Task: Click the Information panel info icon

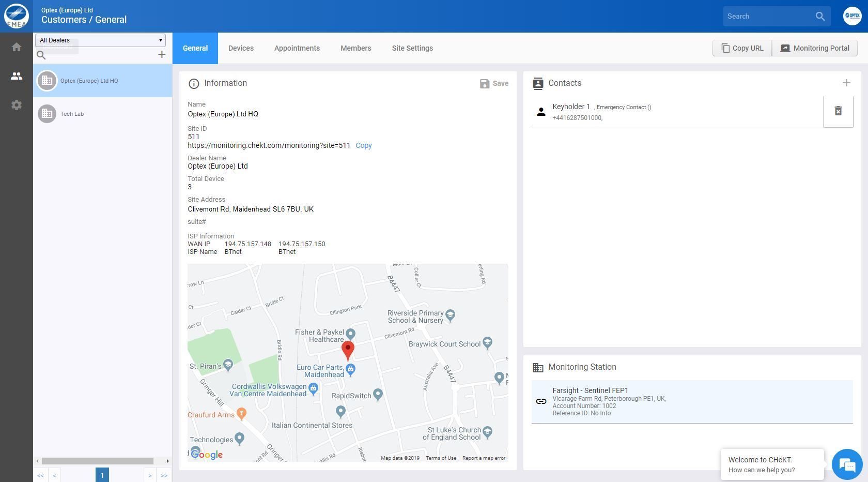Action: [194, 84]
